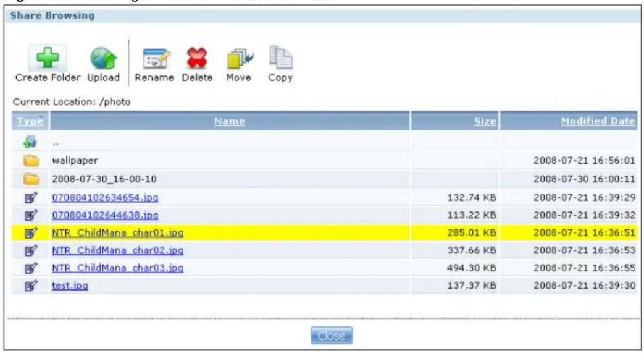Image resolution: width=644 pixels, height=353 pixels.
Task: Open the test.jpg file link
Action: (70, 286)
